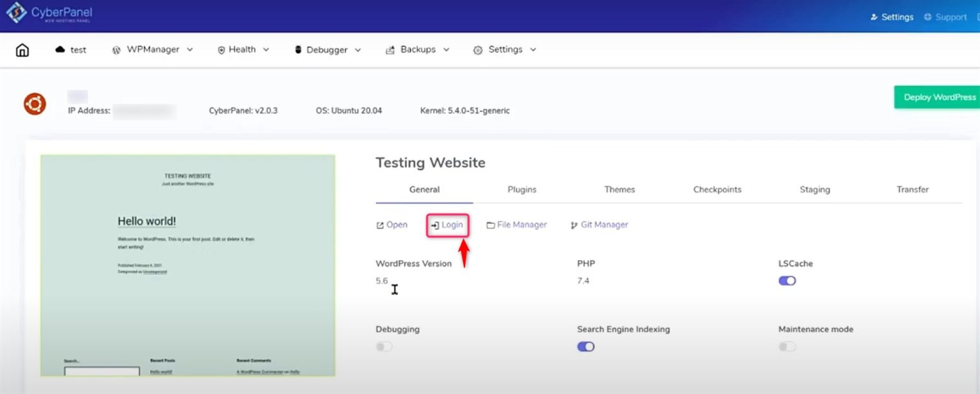Open the site's File Manager
This screenshot has width=980, height=394.
pos(517,224)
